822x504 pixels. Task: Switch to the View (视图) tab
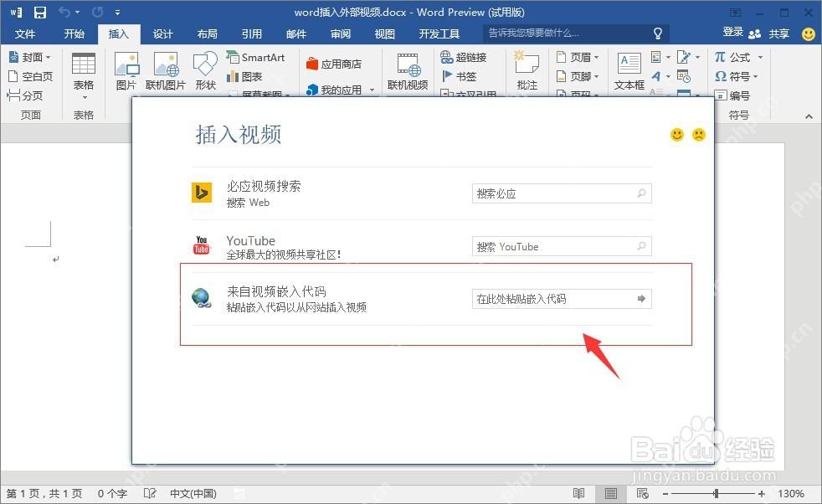(385, 34)
